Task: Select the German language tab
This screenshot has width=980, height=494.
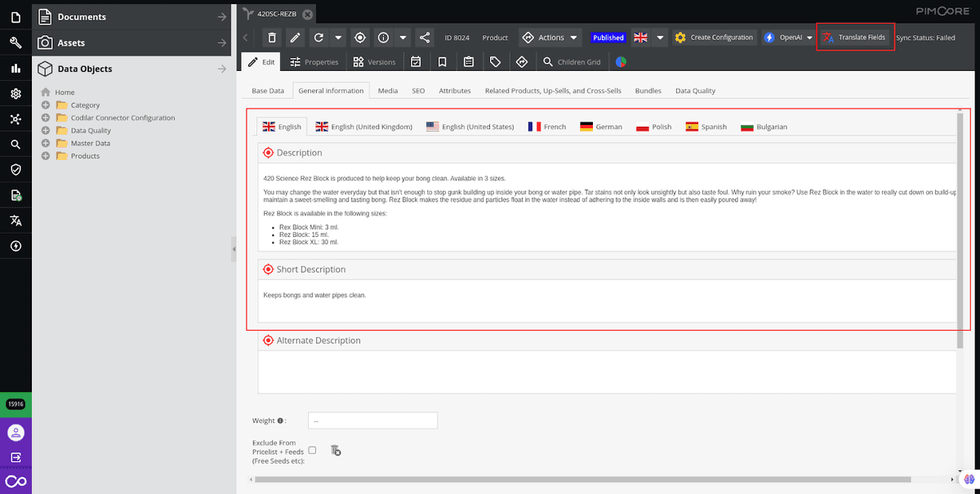Action: (601, 127)
